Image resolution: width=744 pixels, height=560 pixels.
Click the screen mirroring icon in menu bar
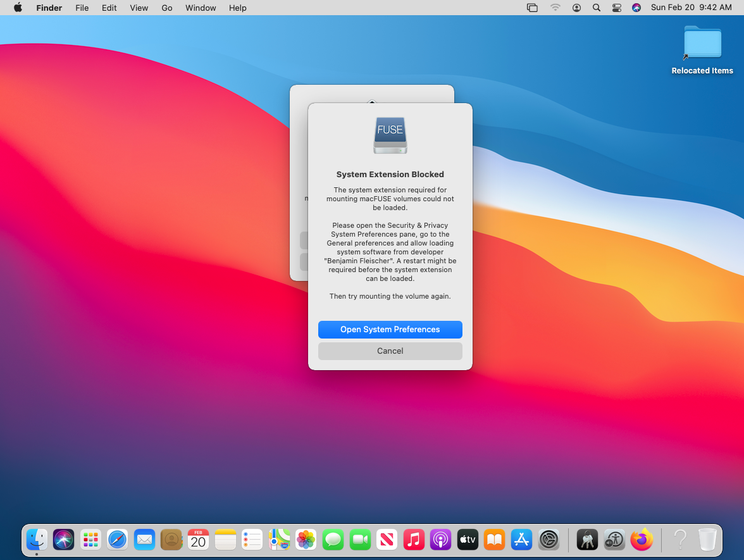tap(533, 8)
